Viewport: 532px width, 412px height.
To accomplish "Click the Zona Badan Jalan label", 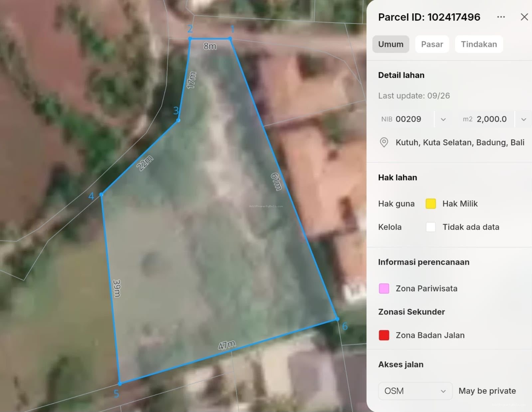I will pos(430,335).
